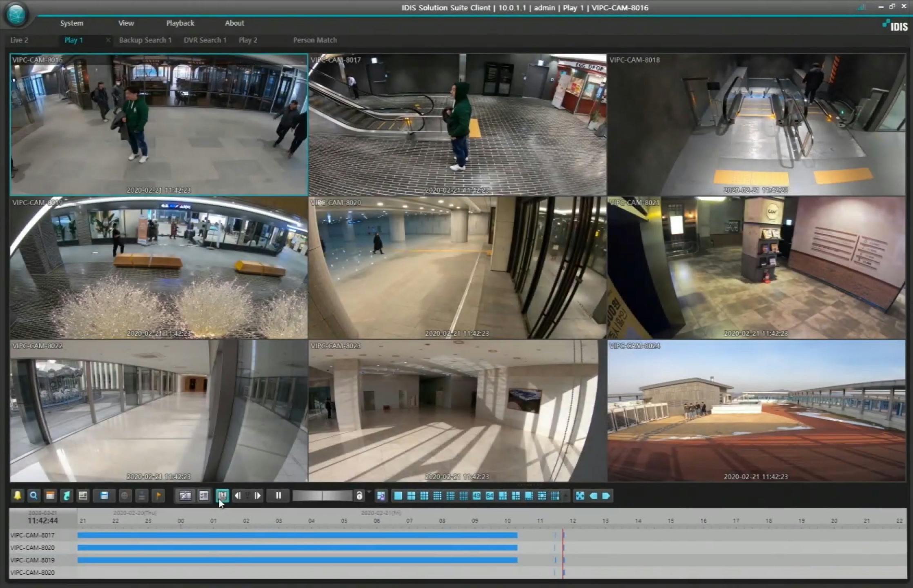Switch to the Live 2 tab

coord(19,40)
